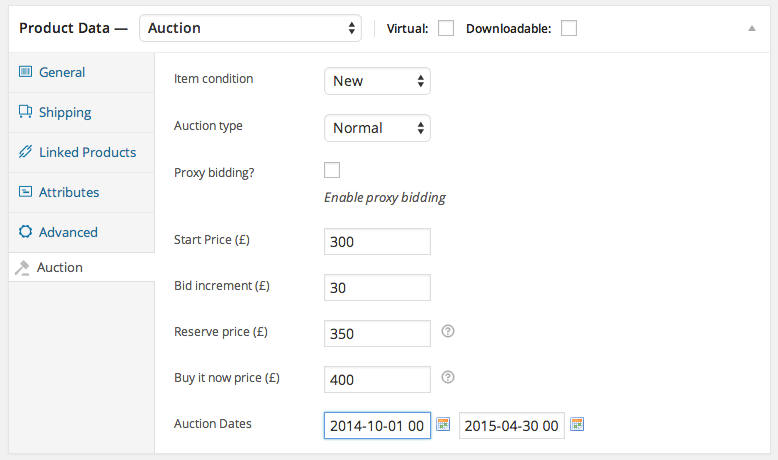778x460 pixels.
Task: Switch to the Shipping tab
Action: 65,112
